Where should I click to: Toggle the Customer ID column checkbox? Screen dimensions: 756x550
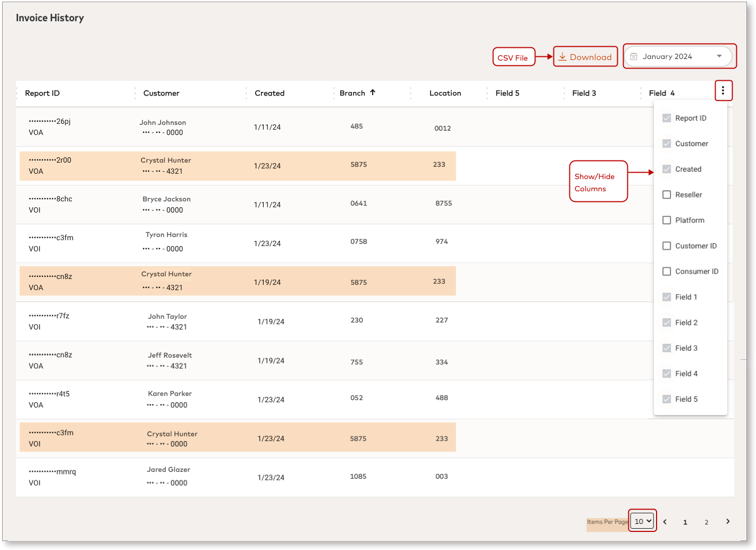(667, 246)
